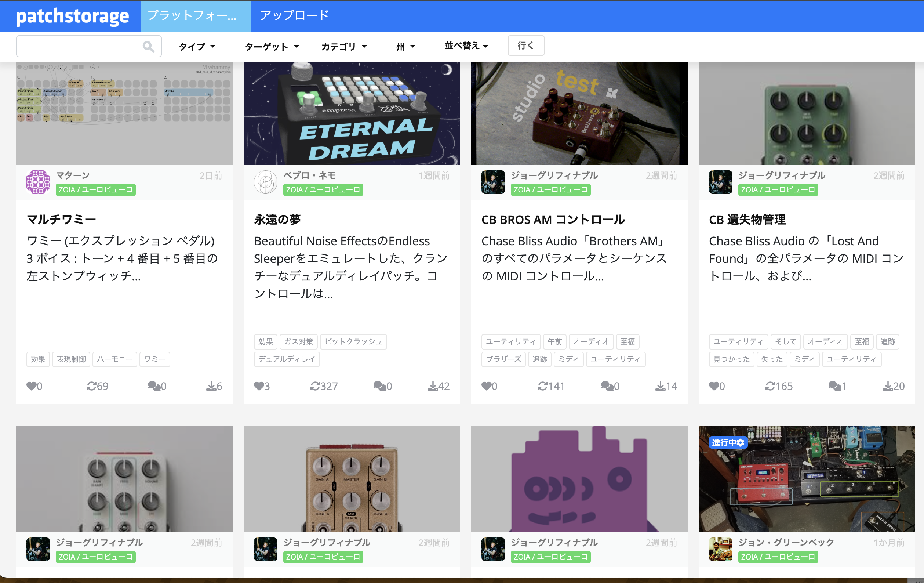
Task: Click revision count icon on CB BROS AM card
Action: (x=542, y=386)
